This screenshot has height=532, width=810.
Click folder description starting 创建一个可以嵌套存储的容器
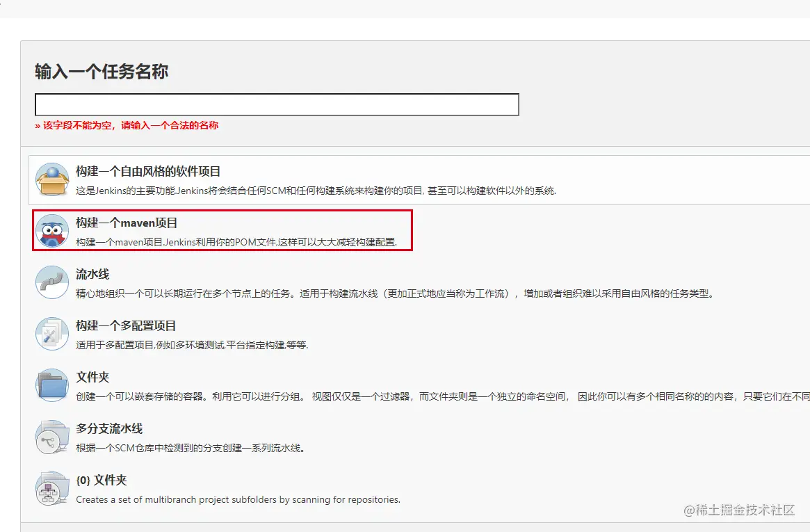443,396
